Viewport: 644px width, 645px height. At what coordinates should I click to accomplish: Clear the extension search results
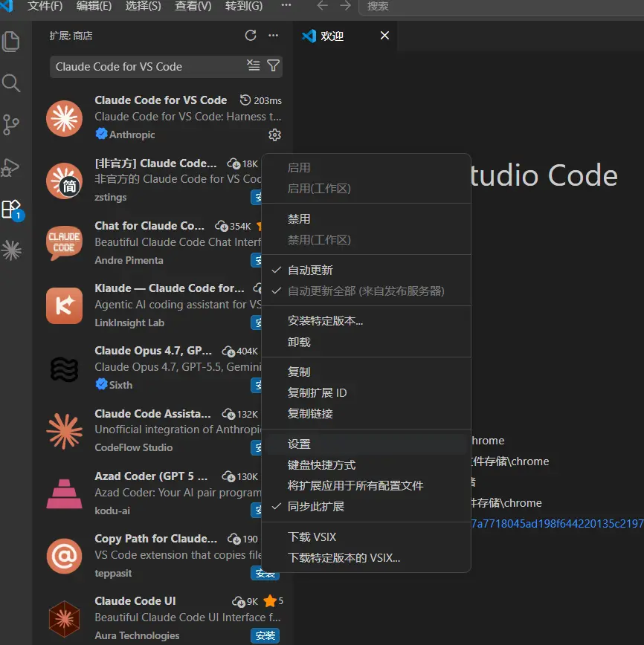pyautogui.click(x=254, y=65)
